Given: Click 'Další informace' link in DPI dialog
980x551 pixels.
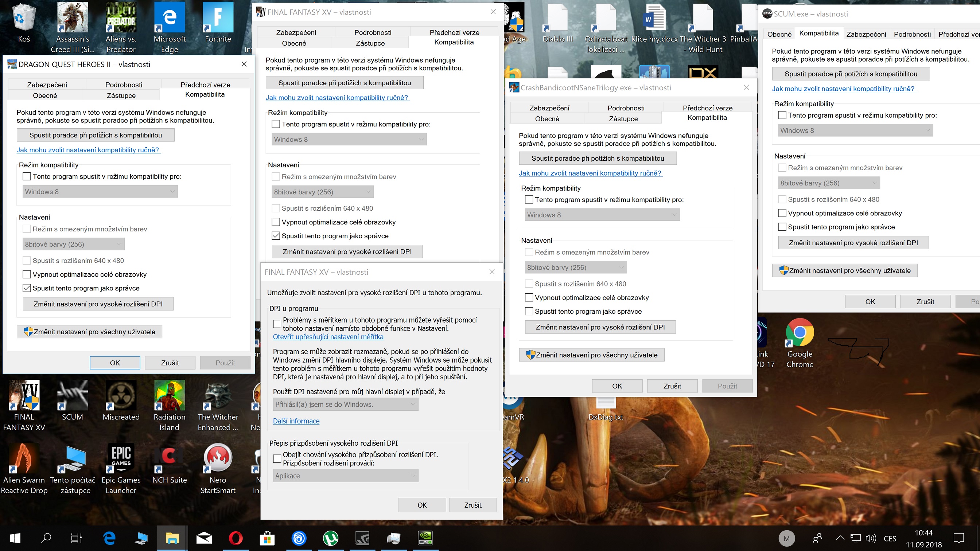Looking at the screenshot, I should (x=296, y=421).
